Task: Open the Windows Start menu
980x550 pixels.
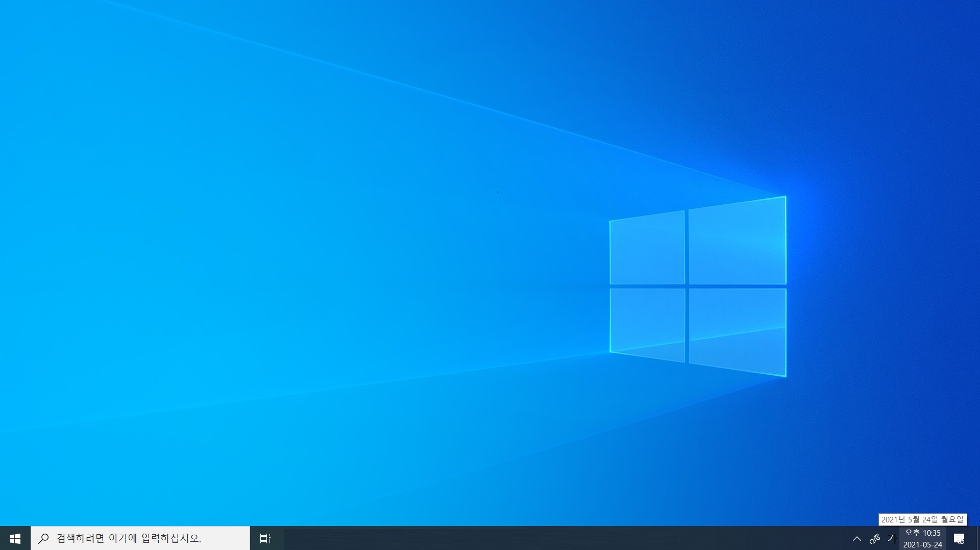Action: pos(15,538)
